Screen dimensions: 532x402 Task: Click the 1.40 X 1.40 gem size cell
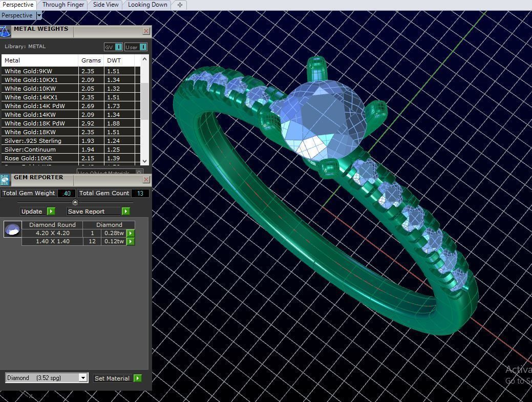[x=53, y=242]
